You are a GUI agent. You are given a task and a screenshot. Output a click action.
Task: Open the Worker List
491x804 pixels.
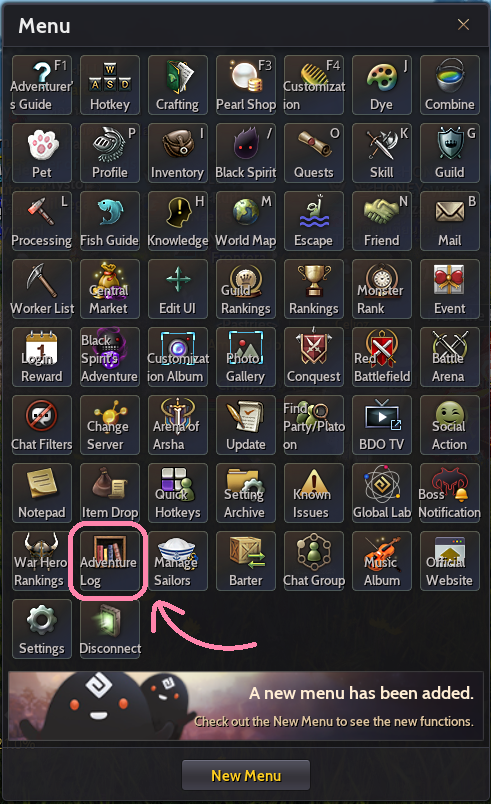coord(42,289)
